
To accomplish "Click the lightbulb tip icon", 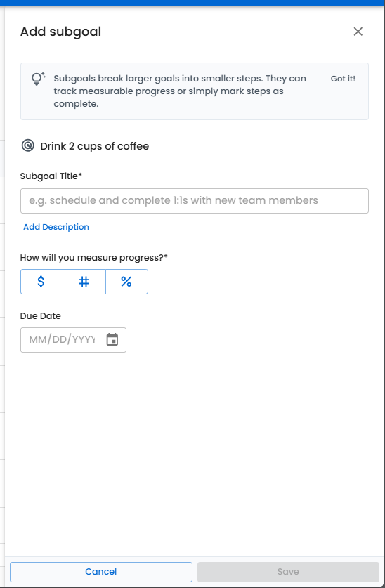I will (38, 79).
